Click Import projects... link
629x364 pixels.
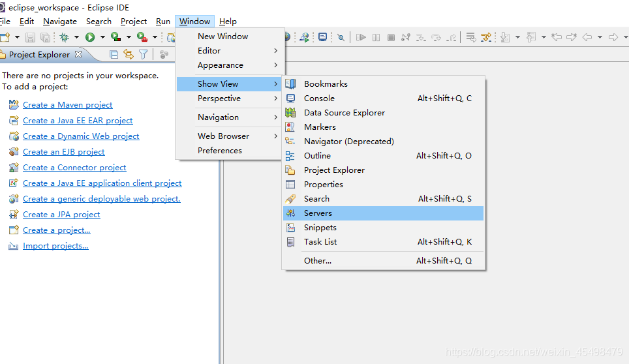click(x=55, y=246)
